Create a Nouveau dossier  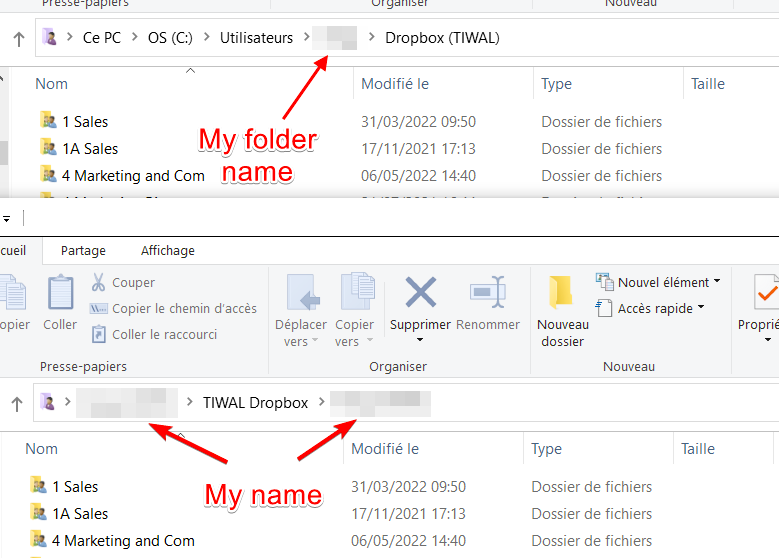pos(562,311)
